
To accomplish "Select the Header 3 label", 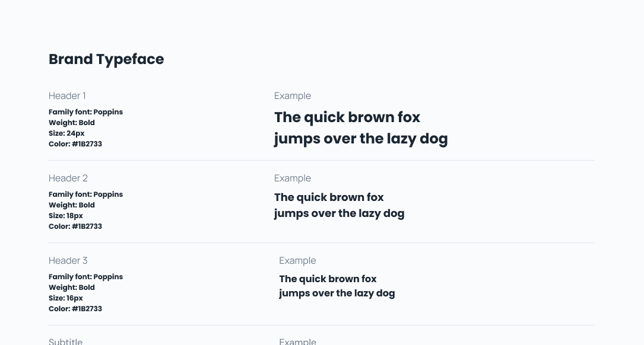I will (68, 261).
